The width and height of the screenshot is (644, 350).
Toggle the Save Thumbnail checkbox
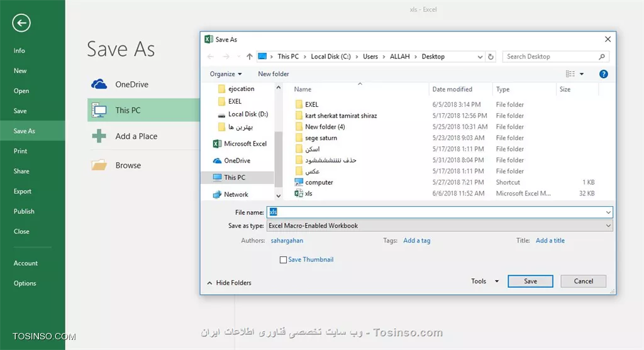(283, 260)
